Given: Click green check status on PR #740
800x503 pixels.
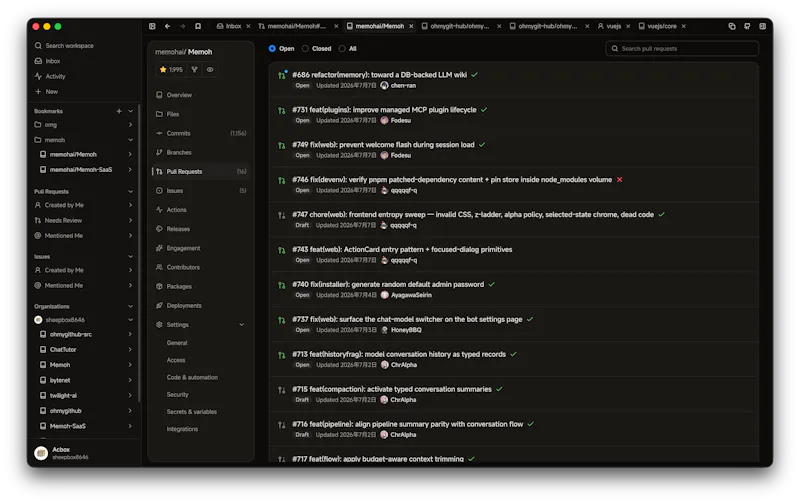Looking at the screenshot, I should click(491, 284).
